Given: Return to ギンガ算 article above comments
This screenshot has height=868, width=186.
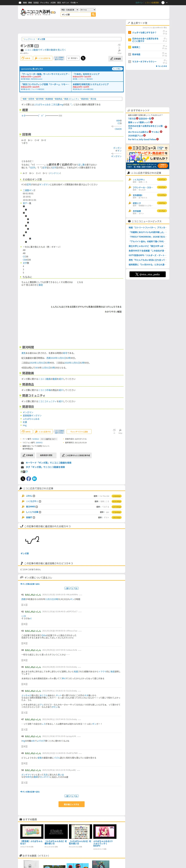Looking at the screenshot, I should click(x=30, y=584).
